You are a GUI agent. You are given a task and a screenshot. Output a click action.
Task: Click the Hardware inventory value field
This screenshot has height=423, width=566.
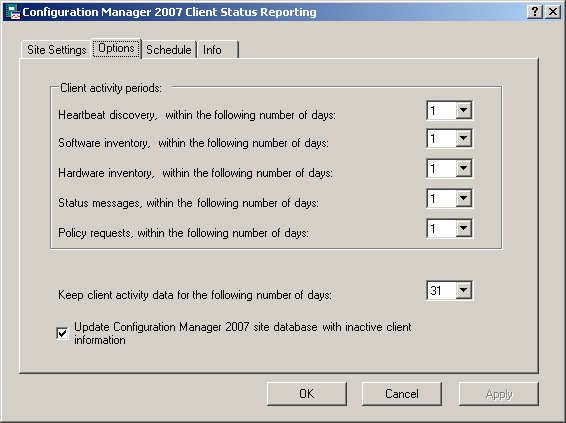pos(441,168)
